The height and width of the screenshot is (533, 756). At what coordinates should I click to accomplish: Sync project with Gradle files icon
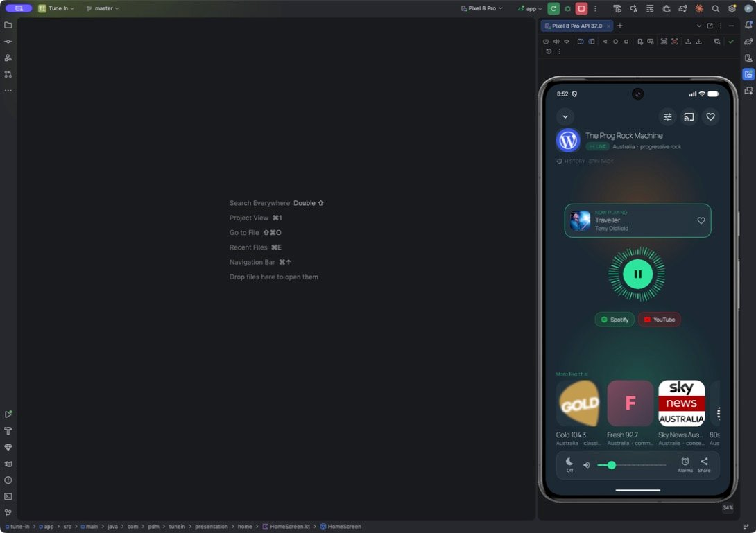(682, 8)
